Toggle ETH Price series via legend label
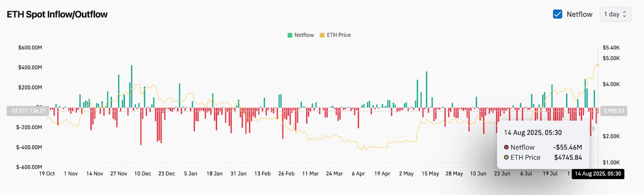Viewport: 644px width, 195px height. point(339,35)
